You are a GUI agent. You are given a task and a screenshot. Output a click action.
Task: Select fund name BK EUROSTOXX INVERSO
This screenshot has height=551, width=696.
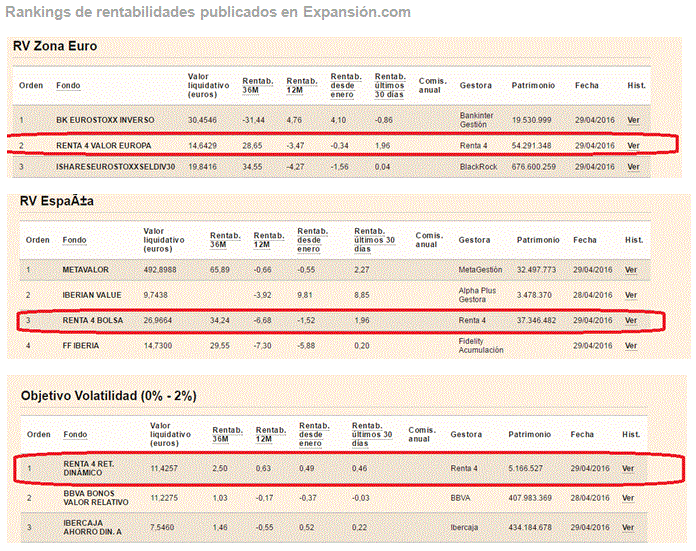(x=105, y=120)
